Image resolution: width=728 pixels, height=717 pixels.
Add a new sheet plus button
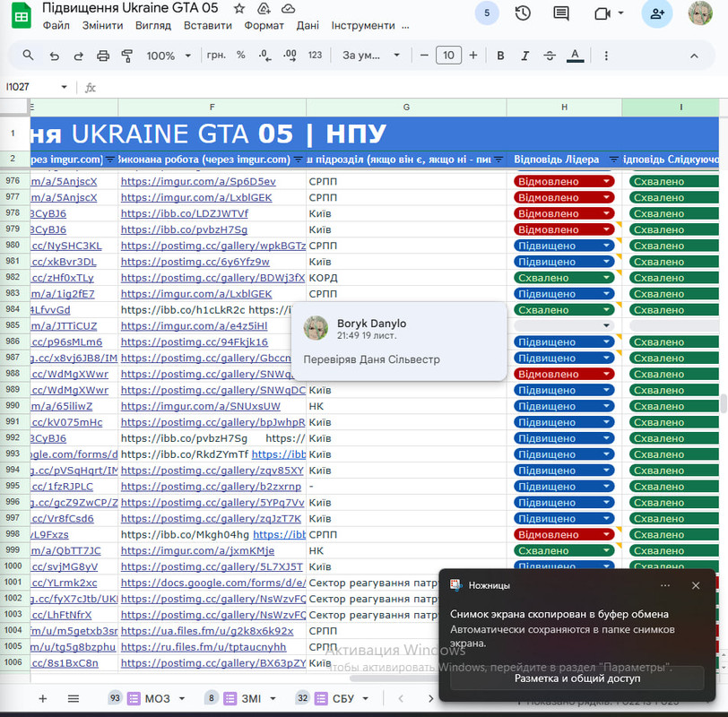[43, 698]
